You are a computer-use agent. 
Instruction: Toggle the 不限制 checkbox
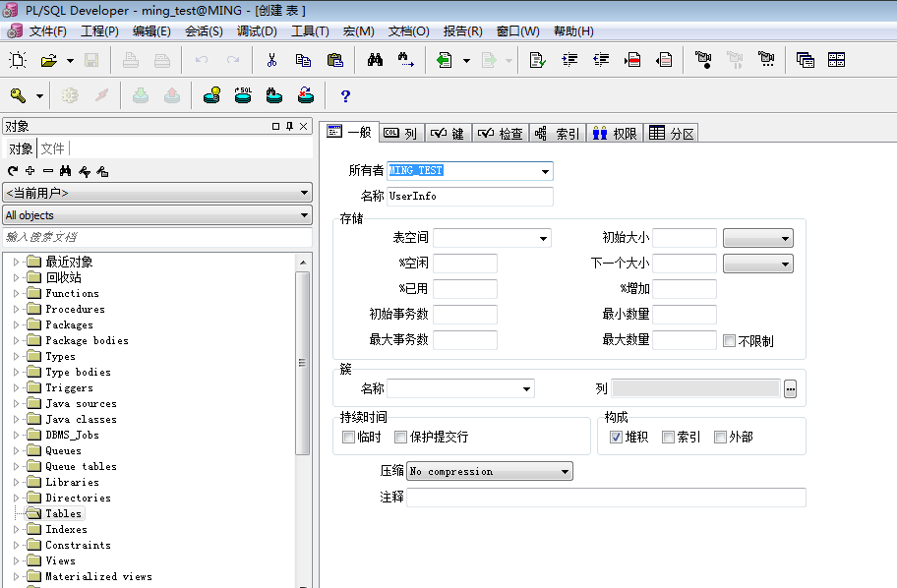coord(730,341)
